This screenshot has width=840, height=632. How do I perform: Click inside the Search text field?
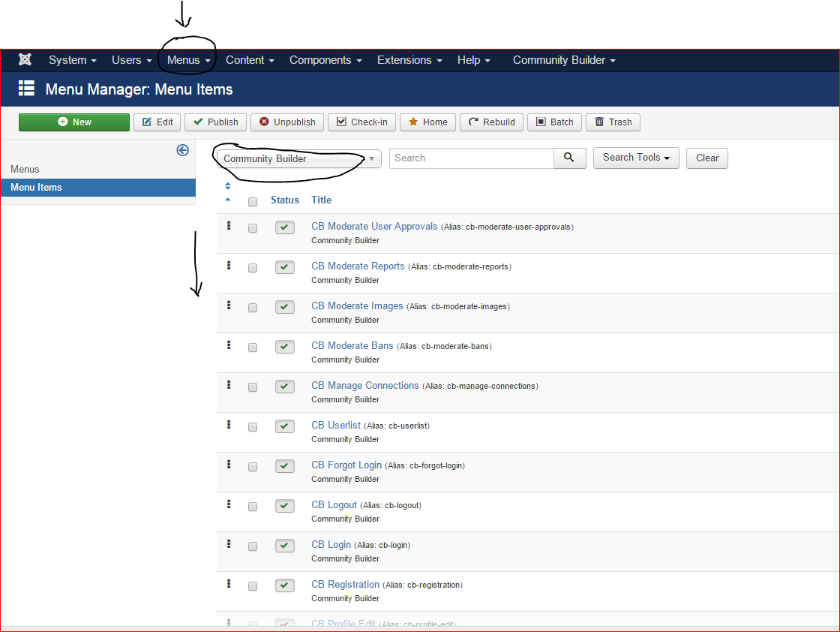(472, 158)
